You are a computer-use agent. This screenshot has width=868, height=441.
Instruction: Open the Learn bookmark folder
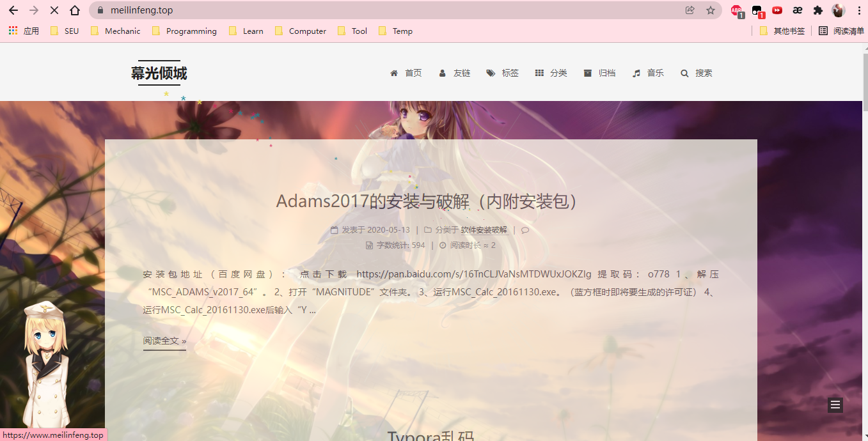[x=246, y=31]
